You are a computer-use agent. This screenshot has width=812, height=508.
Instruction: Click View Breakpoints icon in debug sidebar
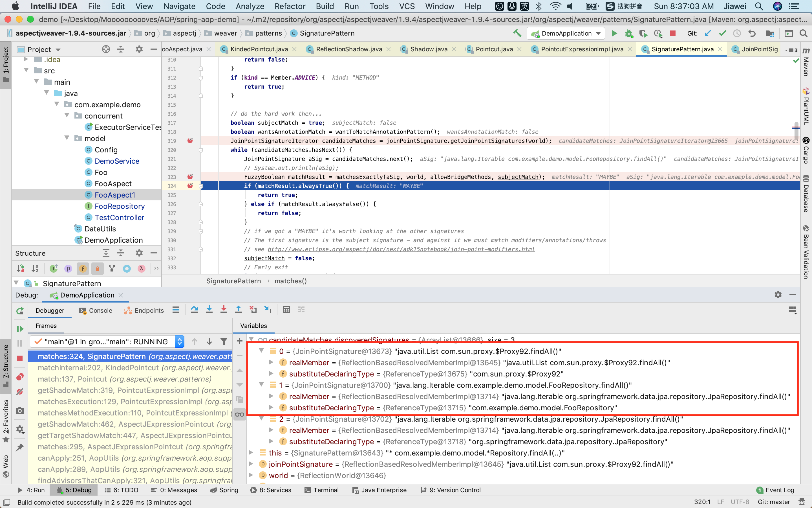(20, 377)
